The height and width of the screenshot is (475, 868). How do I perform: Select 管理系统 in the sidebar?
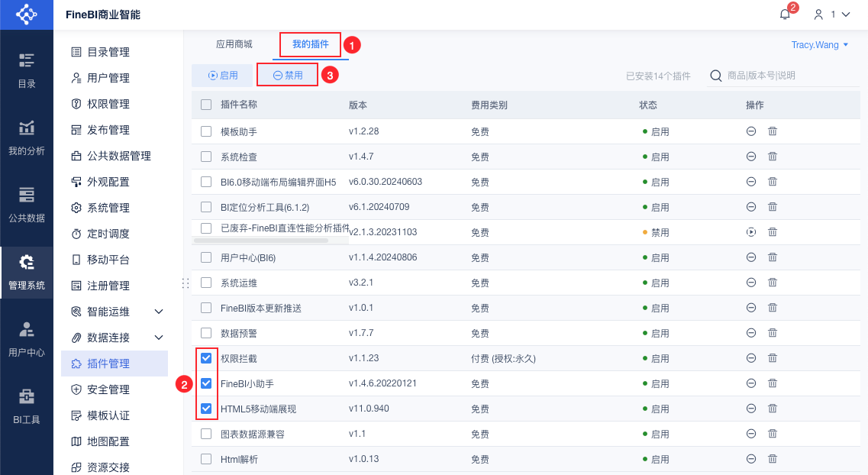click(27, 273)
